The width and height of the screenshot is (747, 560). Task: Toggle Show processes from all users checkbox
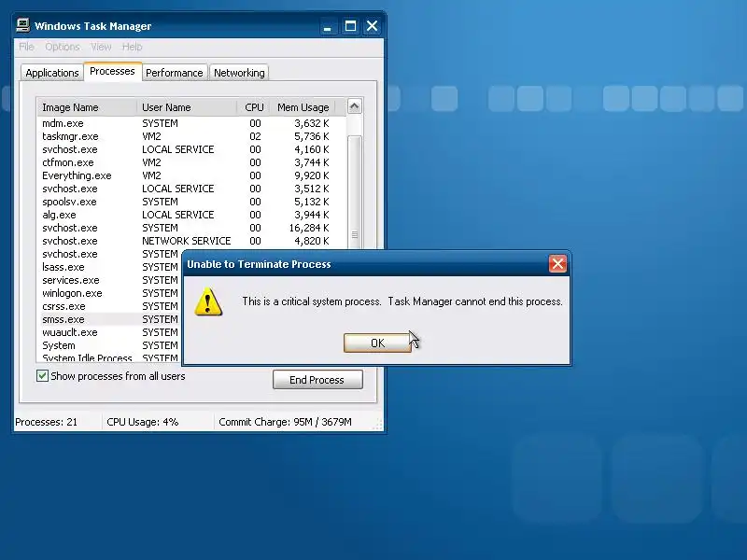(42, 376)
